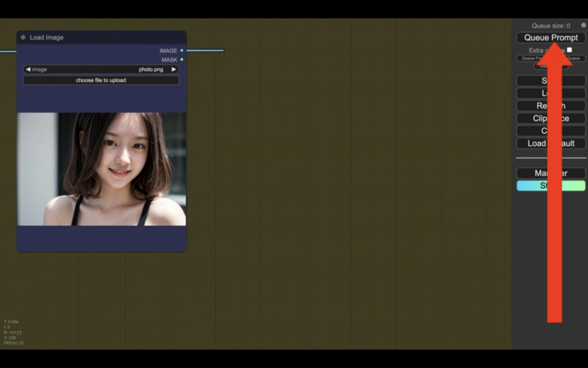Open the photo.png image selector
The image size is (588, 368).
[100, 70]
